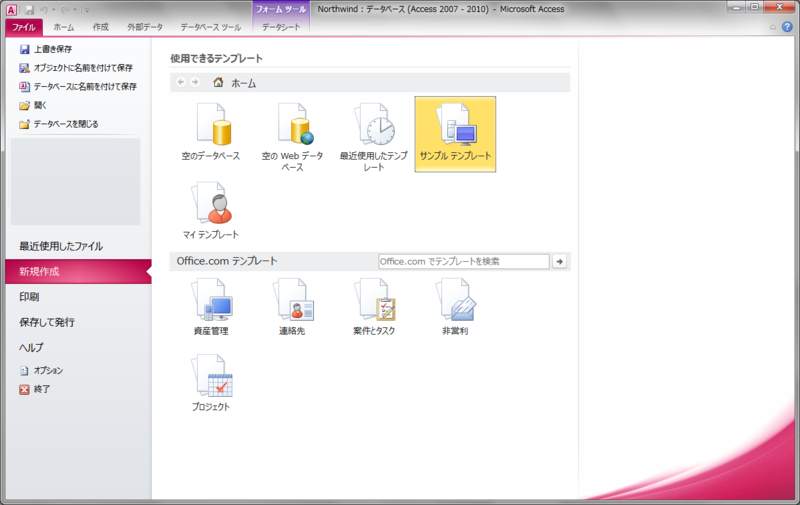Viewport: 800px width, 505px height.
Task: Open quick access toolbar customize dropdown
Action: (x=87, y=10)
